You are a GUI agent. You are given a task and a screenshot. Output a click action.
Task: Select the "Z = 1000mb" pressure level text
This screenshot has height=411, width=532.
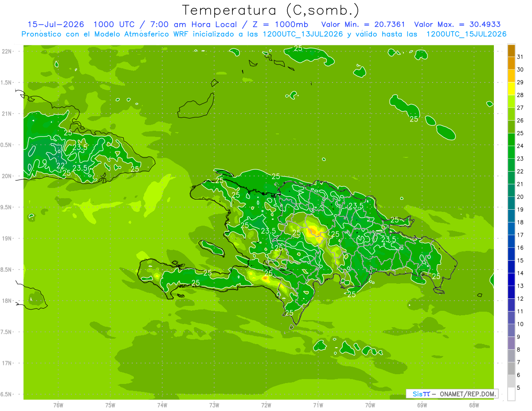point(281,24)
